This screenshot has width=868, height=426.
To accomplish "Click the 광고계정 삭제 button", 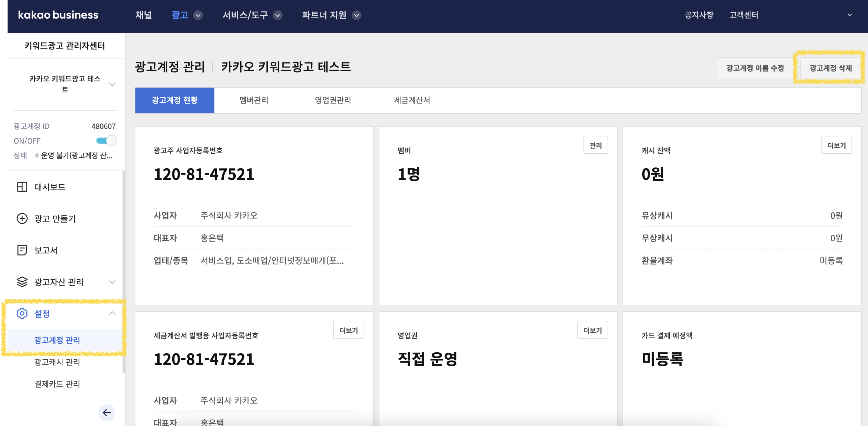I will pos(830,68).
